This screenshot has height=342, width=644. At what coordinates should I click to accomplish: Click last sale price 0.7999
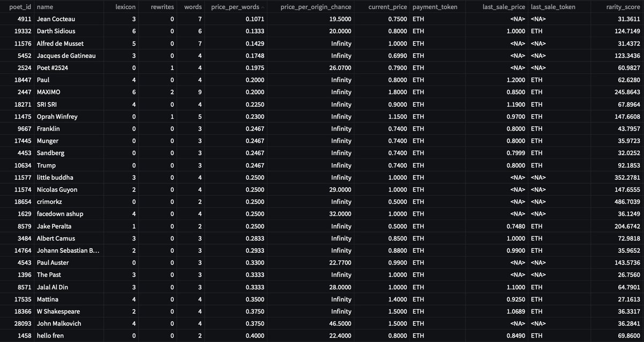click(x=516, y=153)
